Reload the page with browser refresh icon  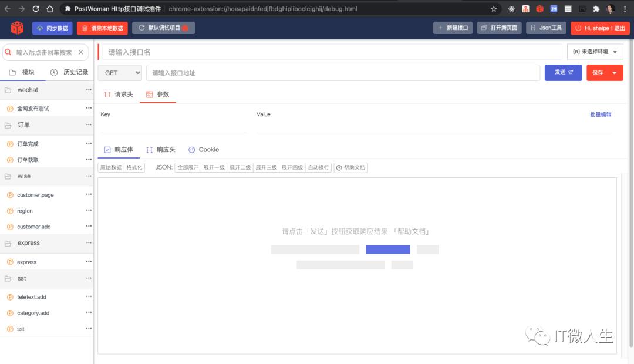(x=36, y=8)
